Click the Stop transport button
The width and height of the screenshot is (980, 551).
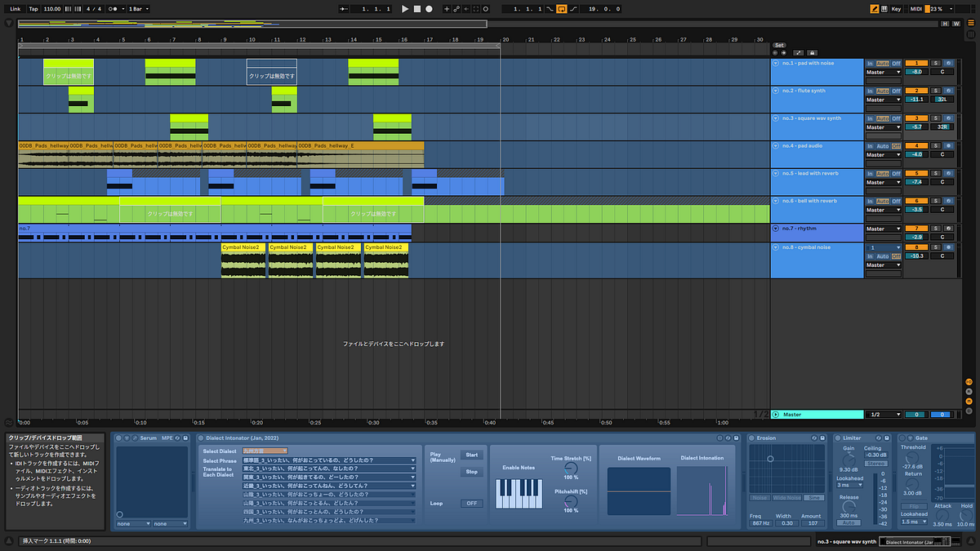(x=416, y=8)
